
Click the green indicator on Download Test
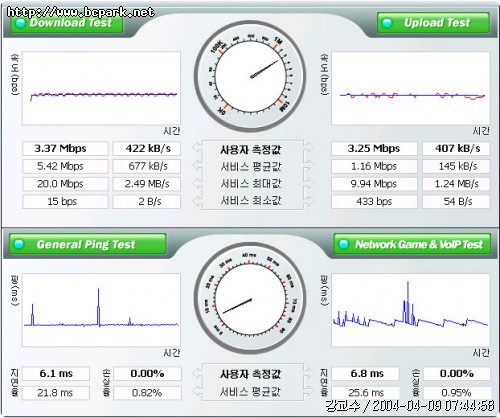[x=21, y=23]
